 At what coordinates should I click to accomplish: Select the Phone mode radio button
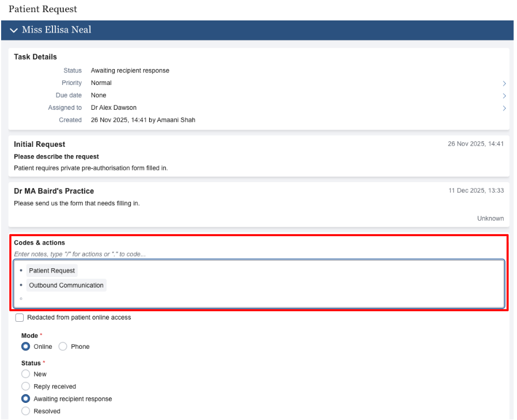63,347
